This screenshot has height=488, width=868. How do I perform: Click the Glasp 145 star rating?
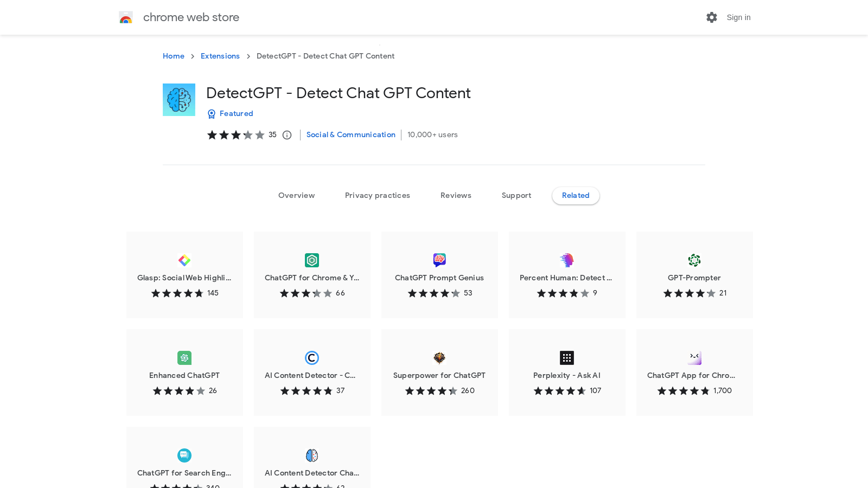pos(177,293)
